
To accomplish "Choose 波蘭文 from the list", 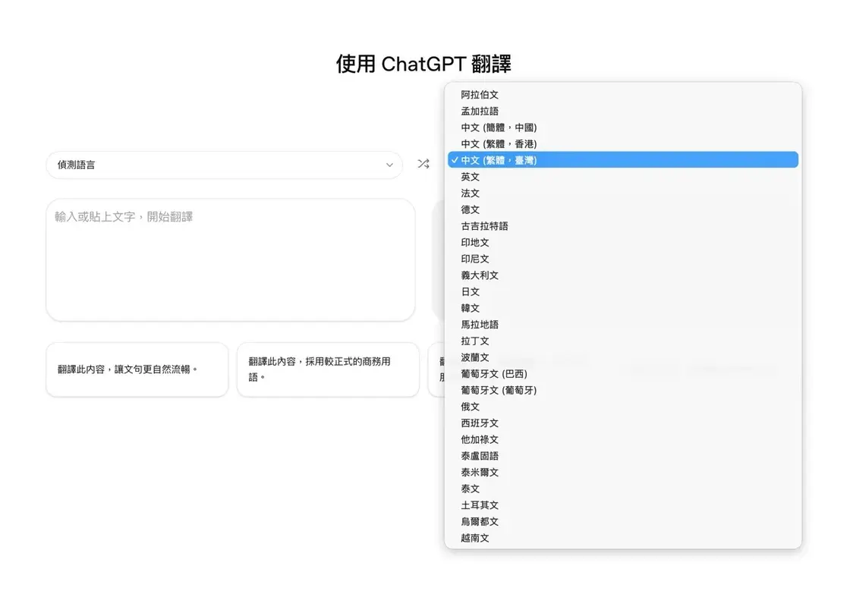I will coord(623,357).
